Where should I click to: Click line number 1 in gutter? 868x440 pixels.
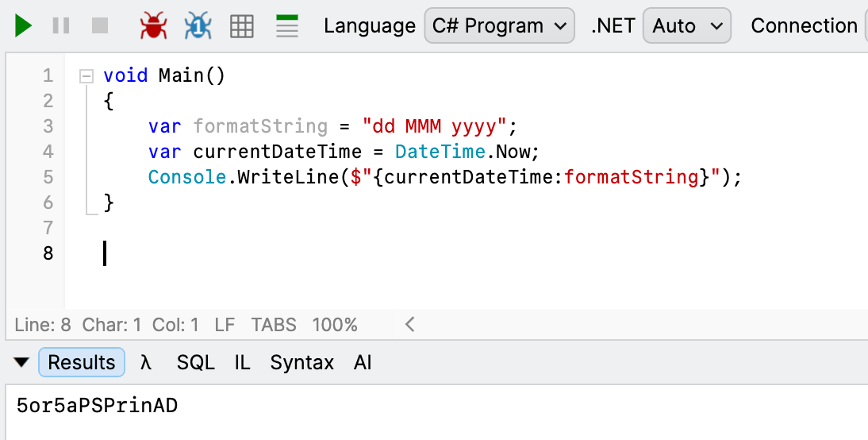(48, 75)
